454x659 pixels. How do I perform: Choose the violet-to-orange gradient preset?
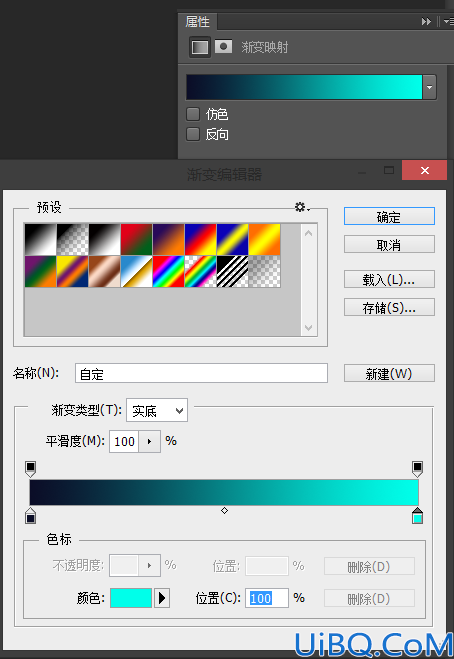(168, 240)
